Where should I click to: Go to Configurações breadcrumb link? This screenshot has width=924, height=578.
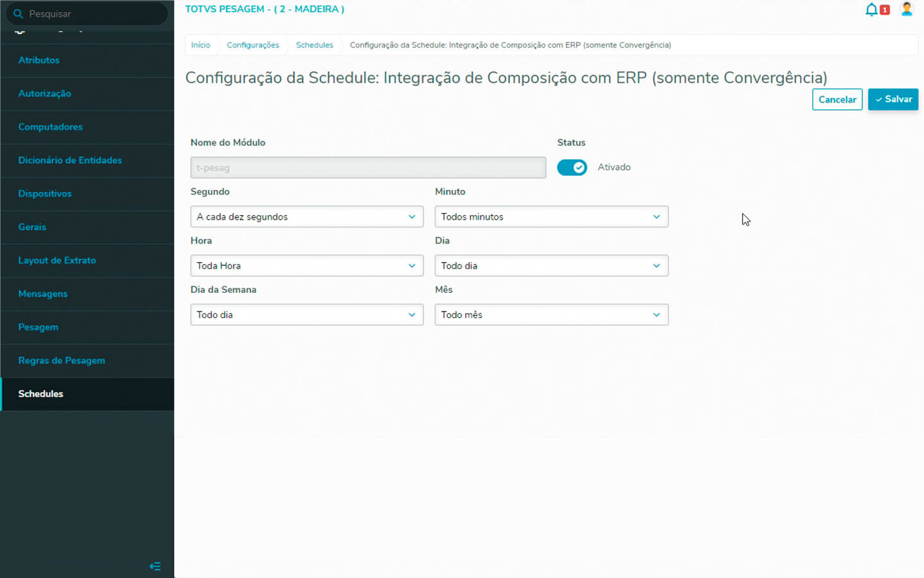pyautogui.click(x=253, y=45)
